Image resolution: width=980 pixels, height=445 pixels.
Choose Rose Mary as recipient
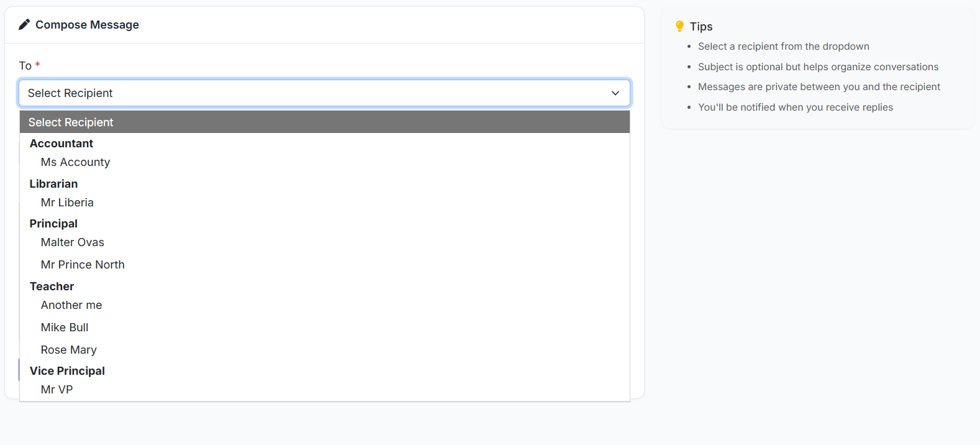coord(69,350)
